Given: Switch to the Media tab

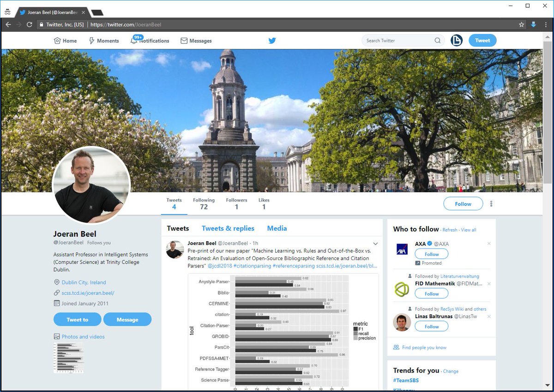Looking at the screenshot, I should (x=277, y=228).
